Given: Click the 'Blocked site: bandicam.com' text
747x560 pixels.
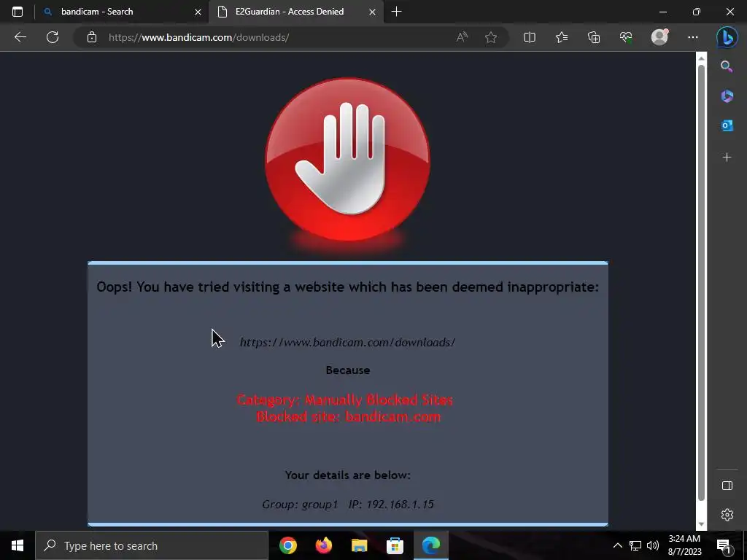Looking at the screenshot, I should (348, 416).
